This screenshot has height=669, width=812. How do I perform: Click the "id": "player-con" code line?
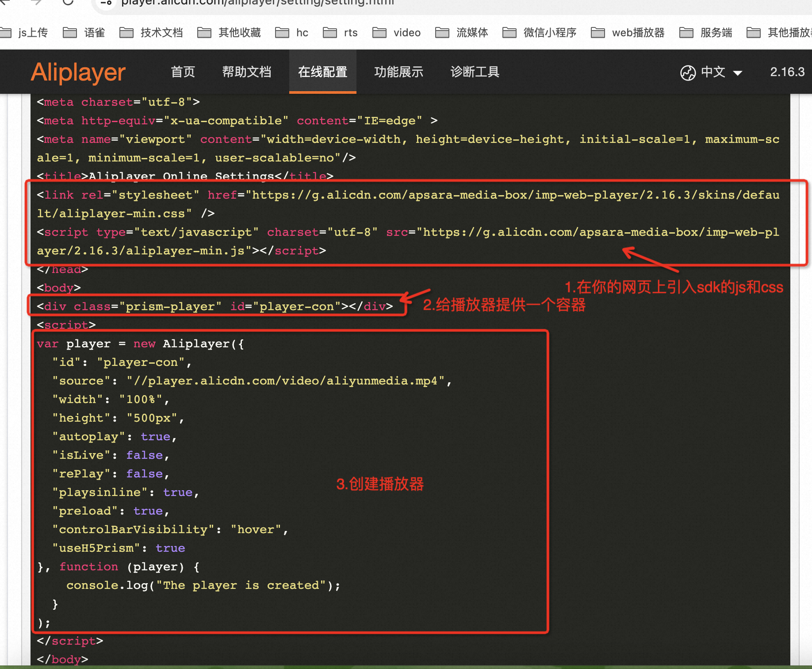point(122,362)
